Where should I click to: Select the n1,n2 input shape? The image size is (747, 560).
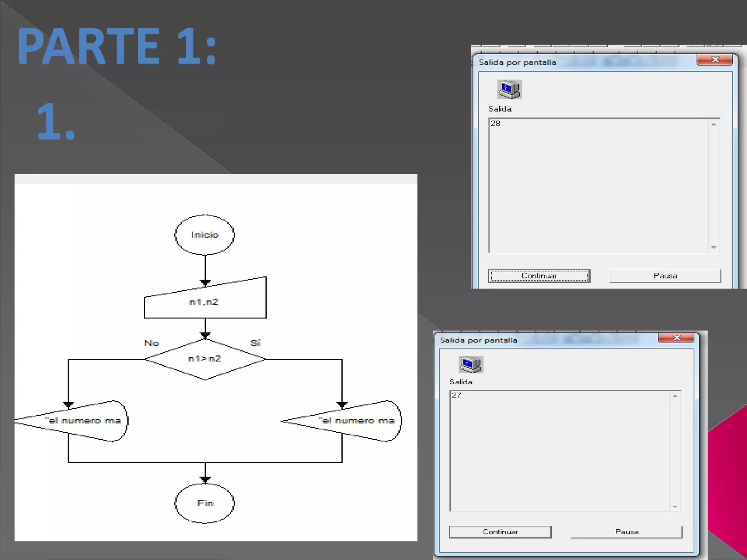[x=205, y=302]
